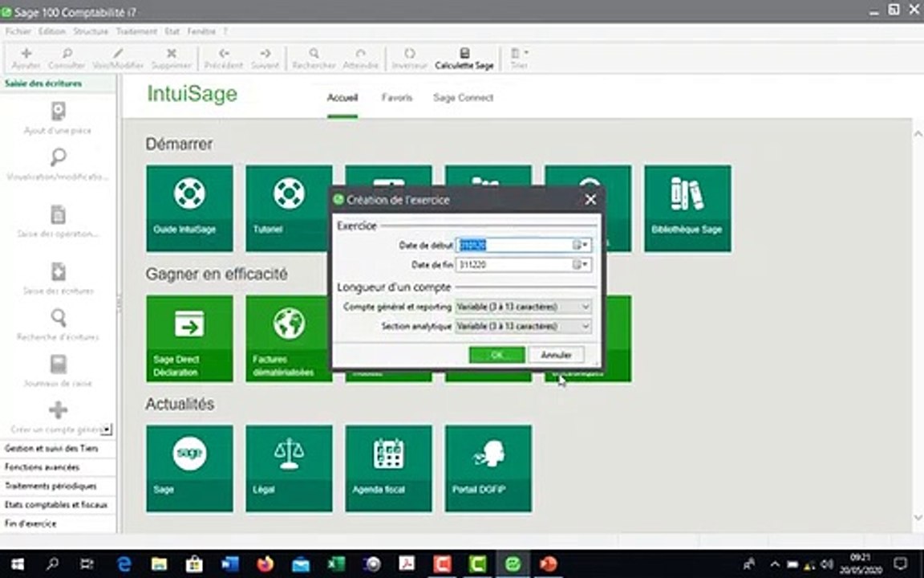Image resolution: width=924 pixels, height=578 pixels.
Task: Open File Explorer from taskbar
Action: click(x=159, y=564)
